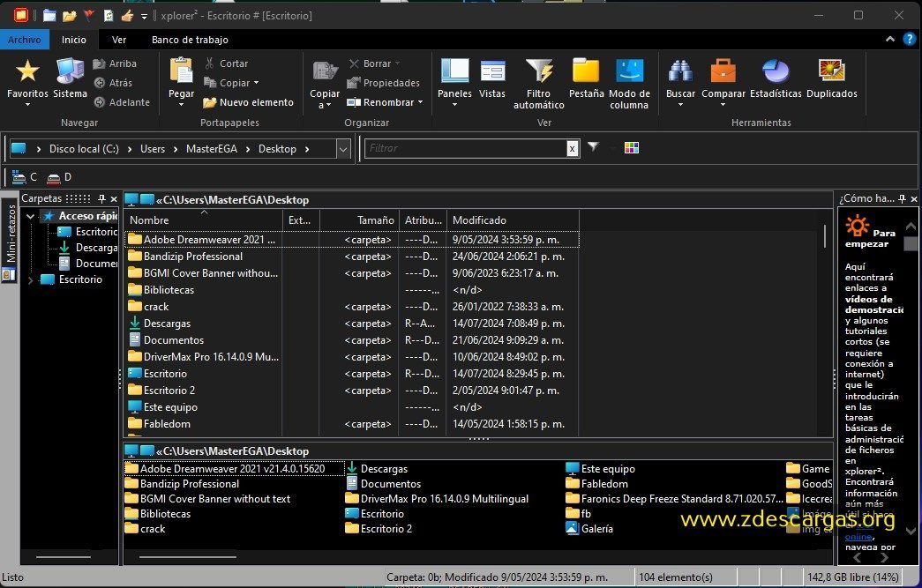Screen dimensions: 922x588
Task: Expand the Copiar dropdown arrow
Action: point(257,83)
